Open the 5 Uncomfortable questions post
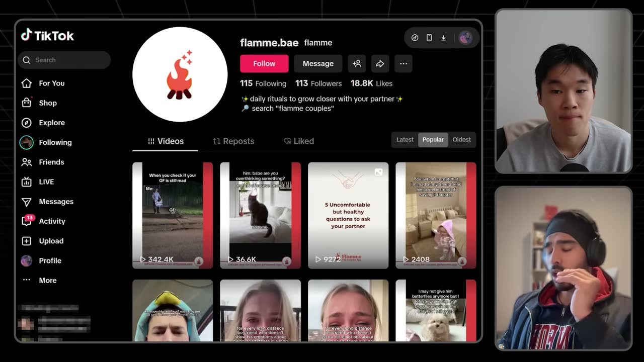Viewport: 644px width, 362px height. pos(348,215)
